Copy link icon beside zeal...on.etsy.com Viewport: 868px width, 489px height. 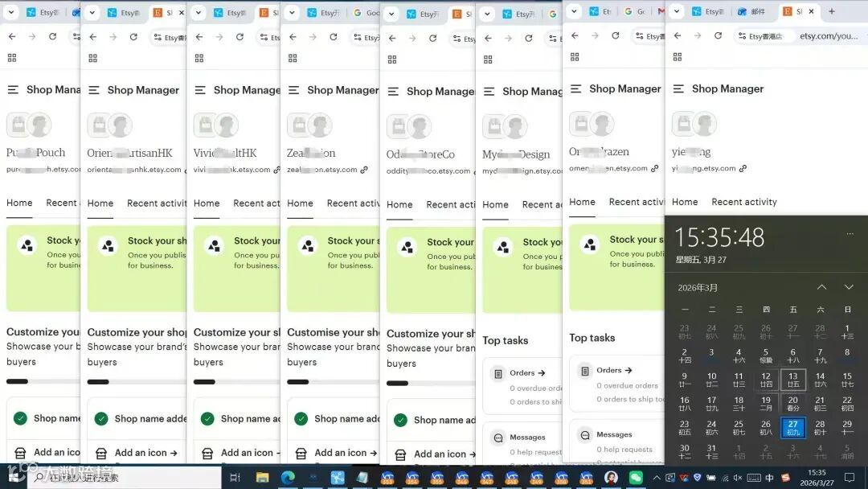pyautogui.click(x=364, y=170)
